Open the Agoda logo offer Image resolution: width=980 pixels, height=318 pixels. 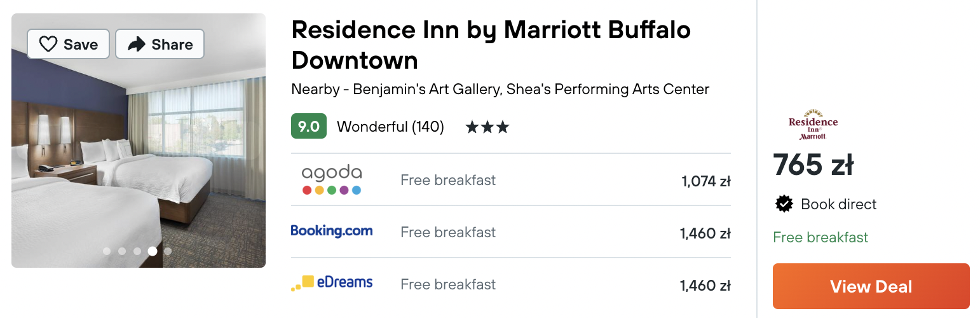332,181
